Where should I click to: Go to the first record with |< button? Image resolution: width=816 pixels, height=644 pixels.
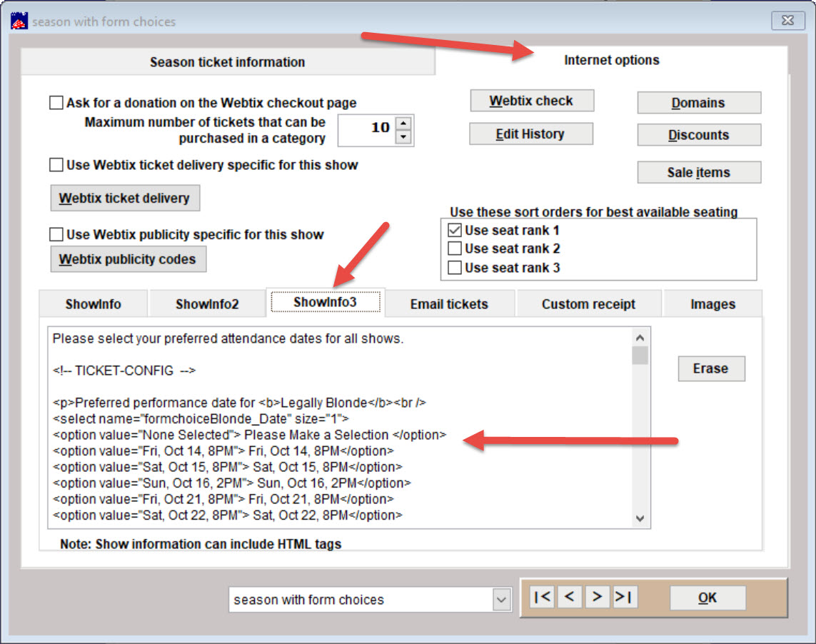pos(543,597)
